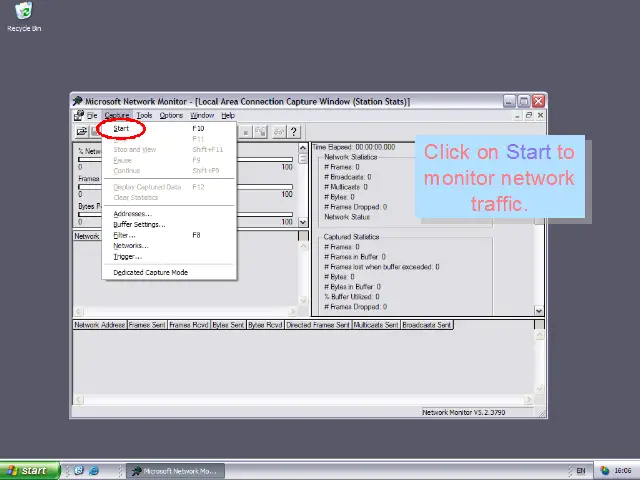Click down arrow of statistics pane scrollbar
The width and height of the screenshot is (640, 480).
[x=539, y=311]
